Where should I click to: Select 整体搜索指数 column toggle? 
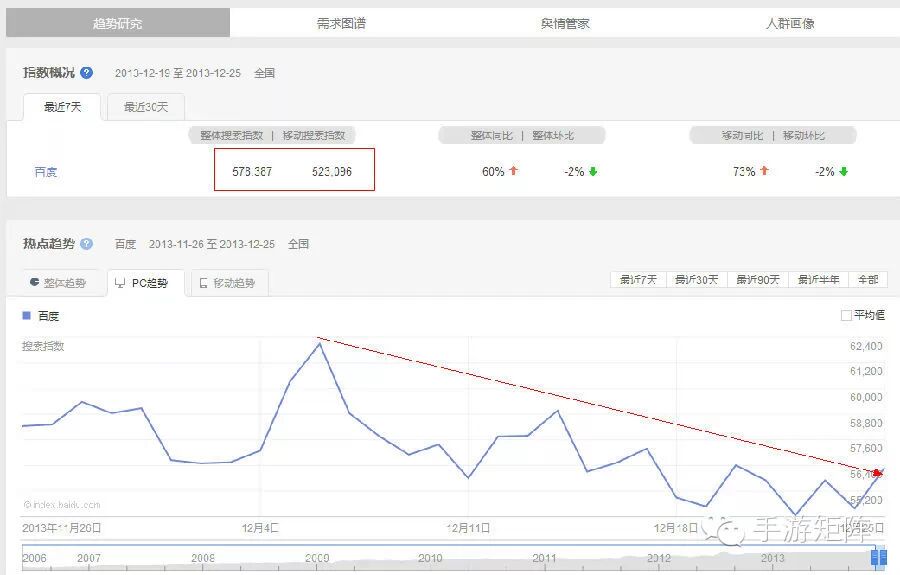tap(231, 135)
